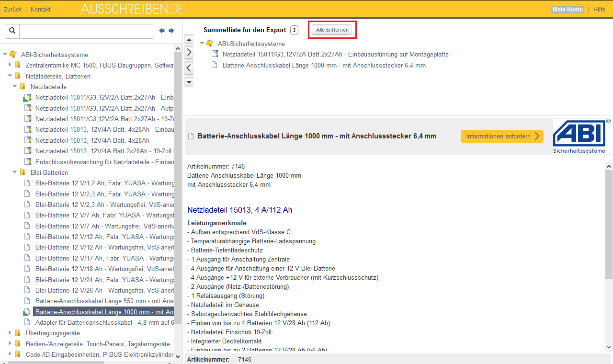Open the Mein Konto menu

click(568, 10)
